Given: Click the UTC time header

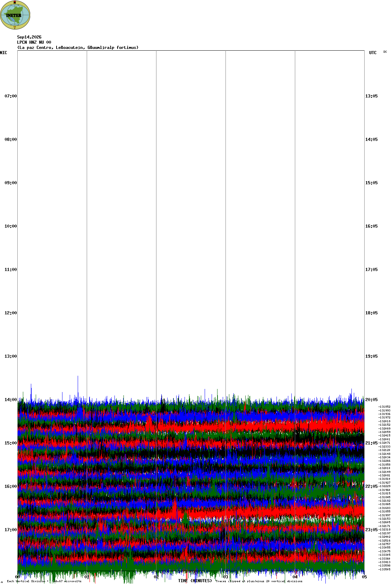Looking at the screenshot, I should (373, 53).
